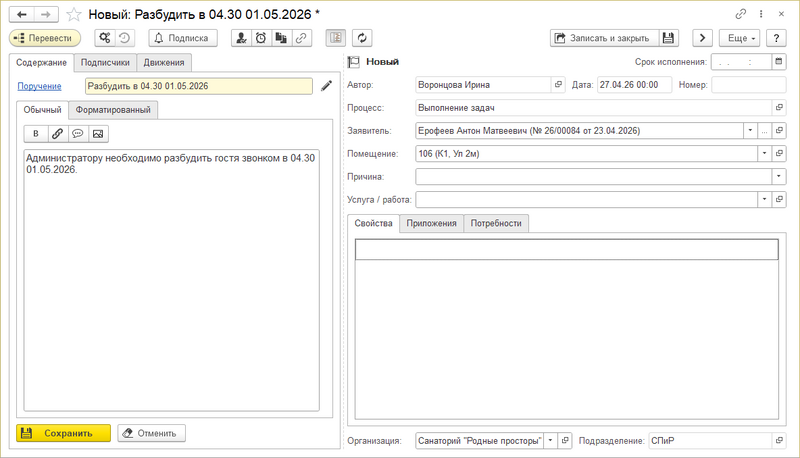800x458 pixels.
Task: Select the Обычный text tab
Action: (x=42, y=110)
